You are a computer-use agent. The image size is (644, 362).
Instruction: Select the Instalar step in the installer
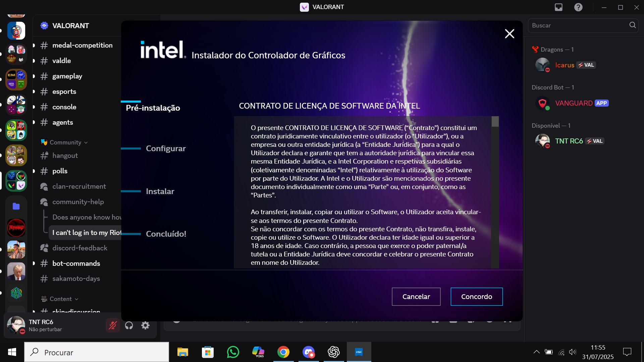pyautogui.click(x=160, y=191)
